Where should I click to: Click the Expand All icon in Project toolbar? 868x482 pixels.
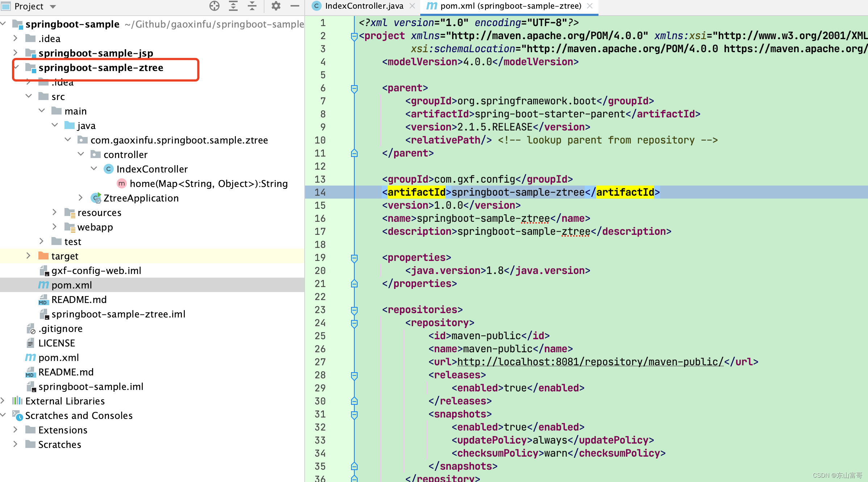pyautogui.click(x=233, y=6)
